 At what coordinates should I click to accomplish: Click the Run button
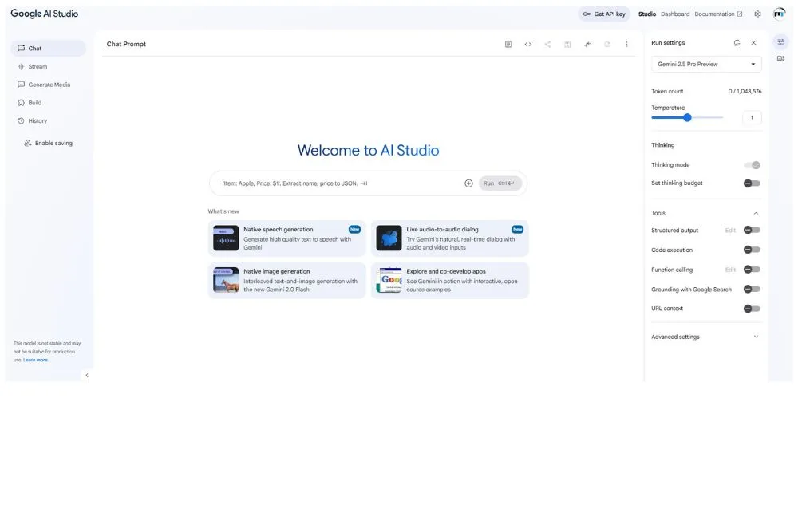click(x=500, y=183)
